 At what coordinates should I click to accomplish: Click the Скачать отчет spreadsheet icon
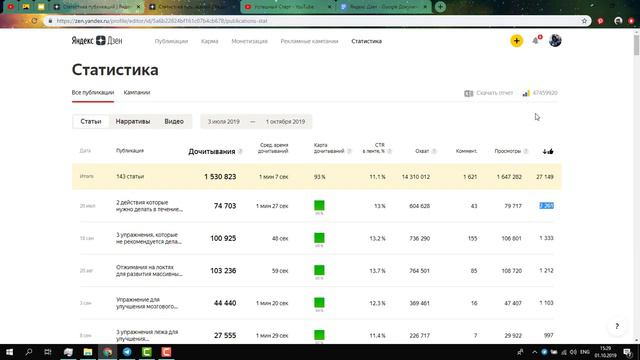468,93
